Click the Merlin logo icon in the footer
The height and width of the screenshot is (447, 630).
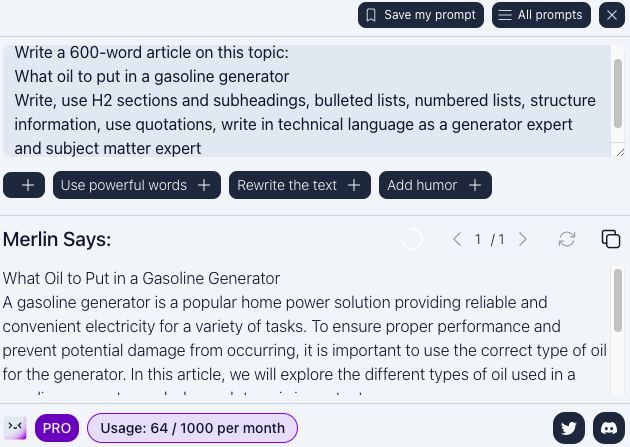point(15,428)
